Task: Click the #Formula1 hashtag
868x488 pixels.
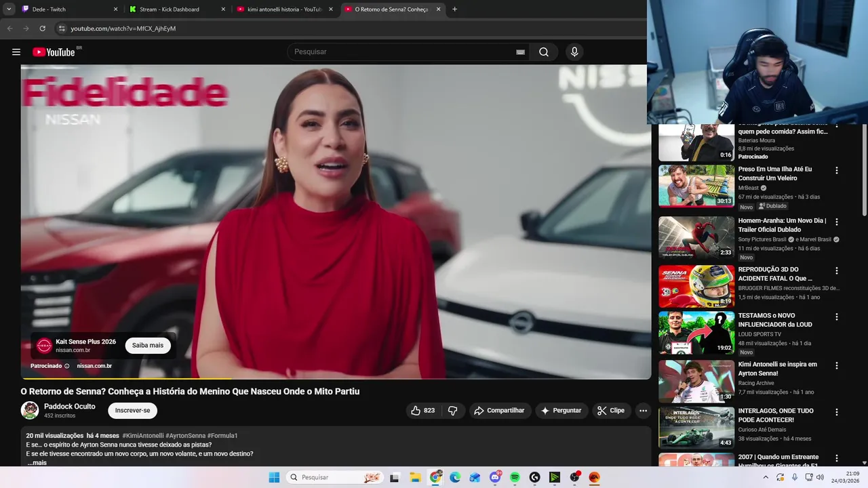Action: [222, 436]
